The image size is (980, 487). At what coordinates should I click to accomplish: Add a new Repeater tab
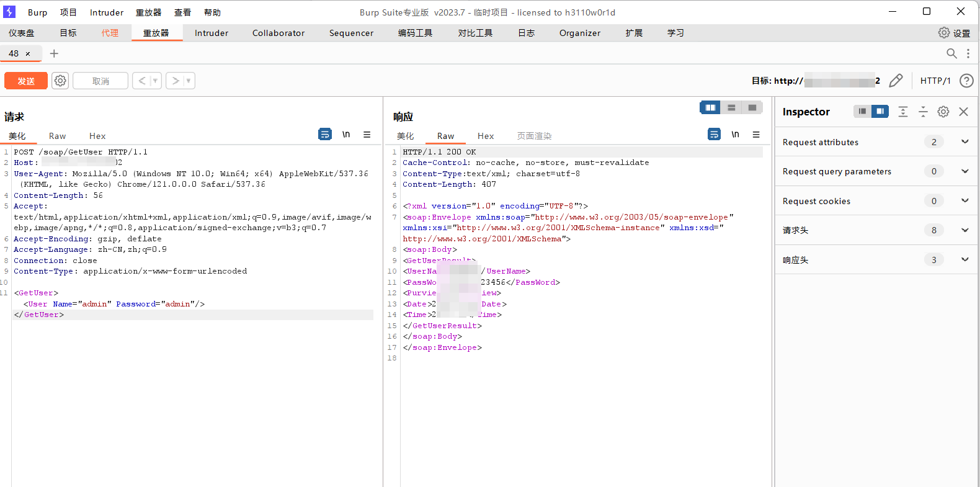coord(54,53)
